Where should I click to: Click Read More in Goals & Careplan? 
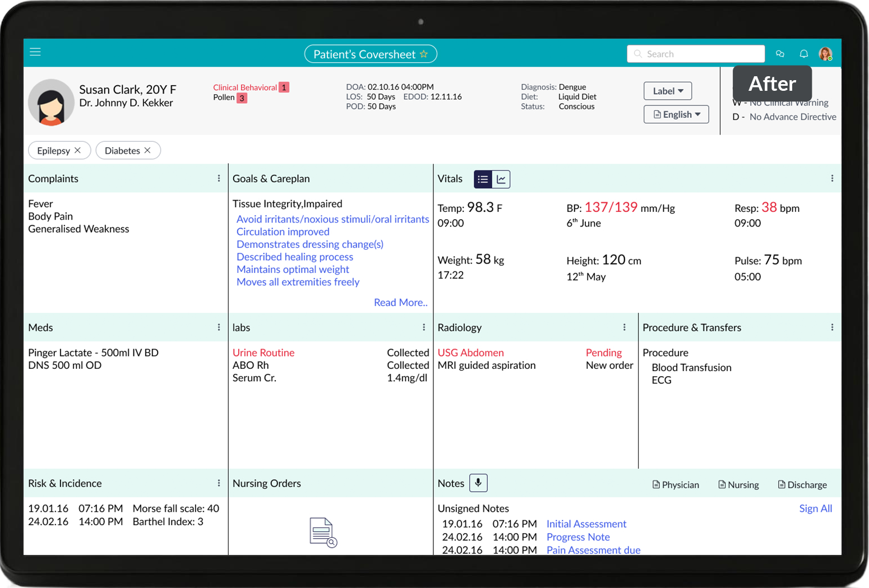[400, 303]
